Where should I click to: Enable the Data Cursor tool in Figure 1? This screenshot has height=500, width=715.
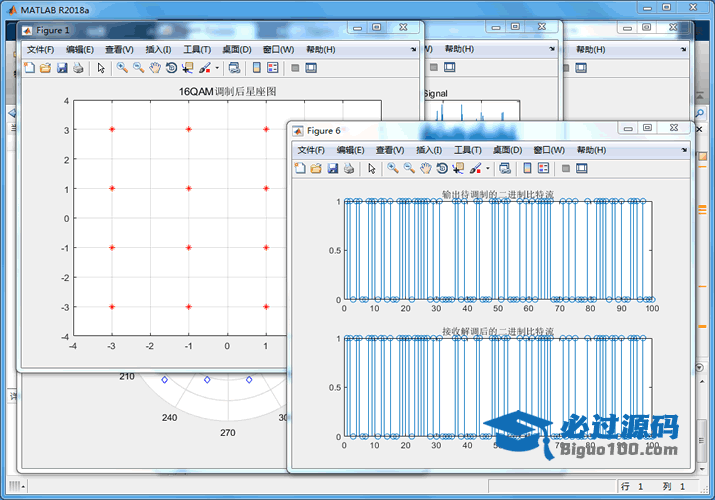click(187, 68)
